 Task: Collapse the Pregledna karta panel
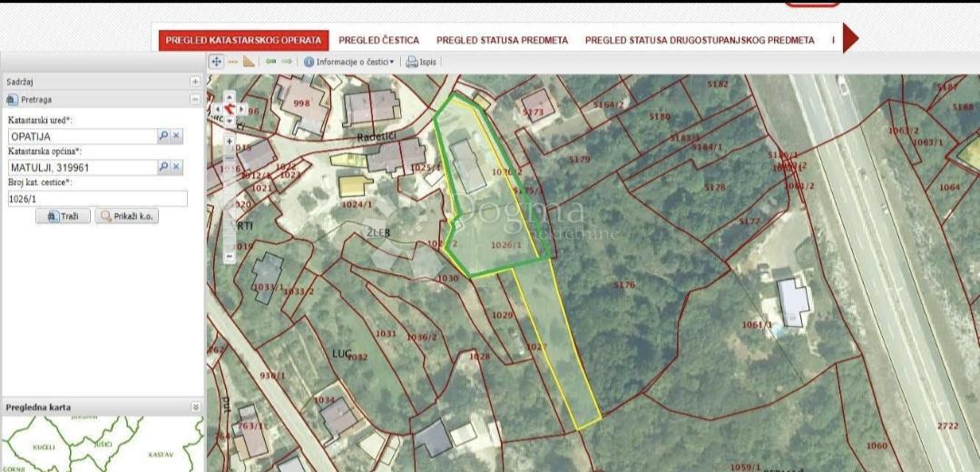[x=196, y=407]
